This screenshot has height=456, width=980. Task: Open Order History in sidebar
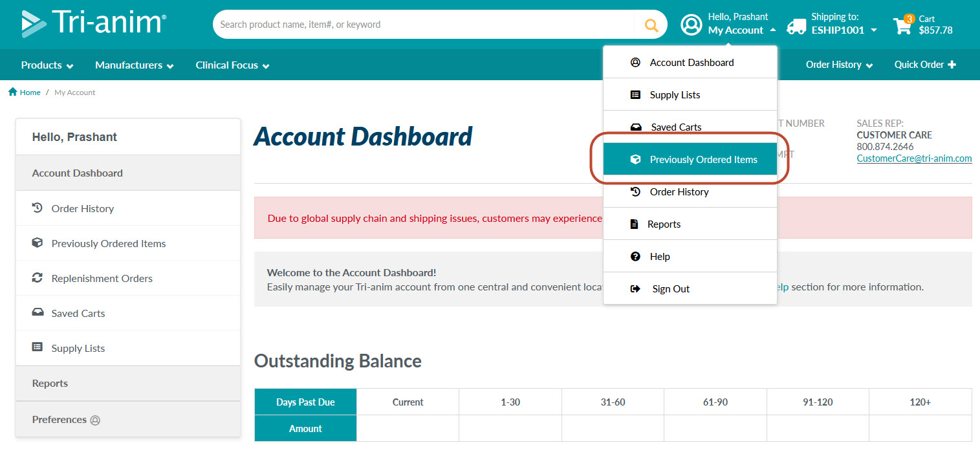(128, 208)
